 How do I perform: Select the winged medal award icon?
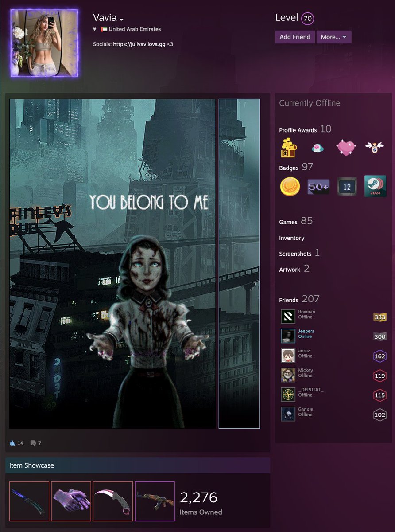(375, 148)
